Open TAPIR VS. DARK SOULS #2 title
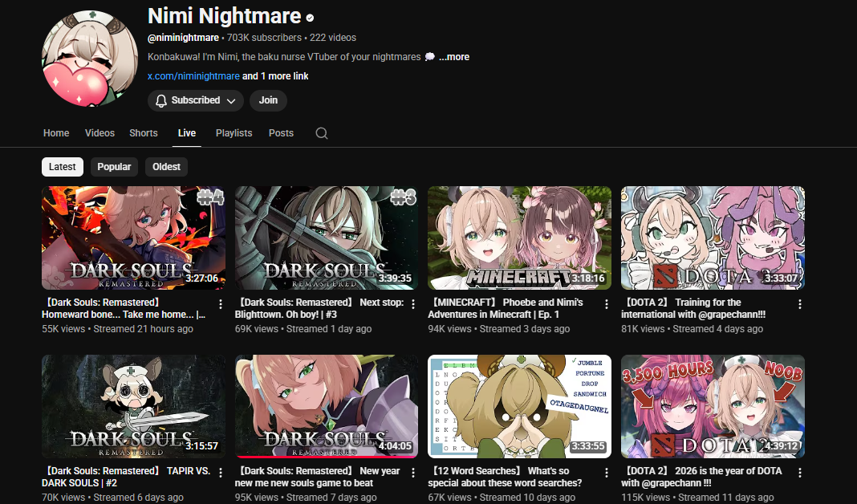 tap(126, 477)
